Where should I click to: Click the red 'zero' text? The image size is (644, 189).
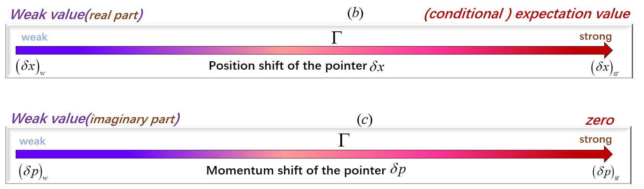click(x=600, y=120)
